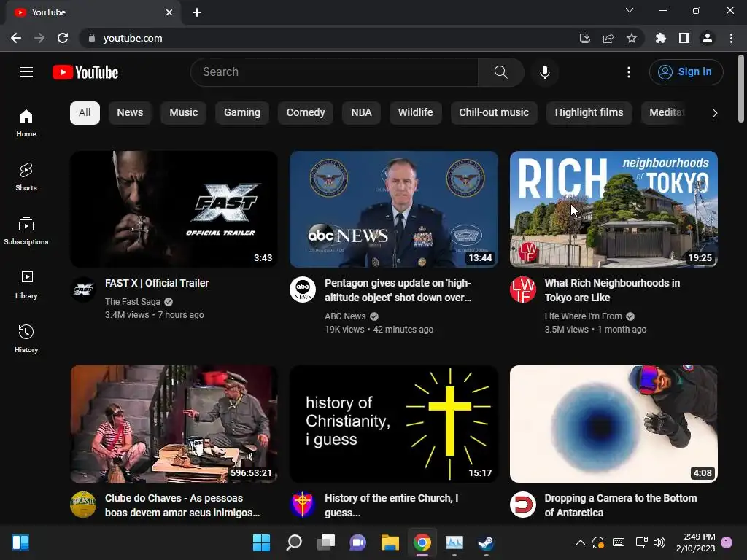The image size is (747, 560).
Task: Open the taskbar clock and date
Action: 695,542
